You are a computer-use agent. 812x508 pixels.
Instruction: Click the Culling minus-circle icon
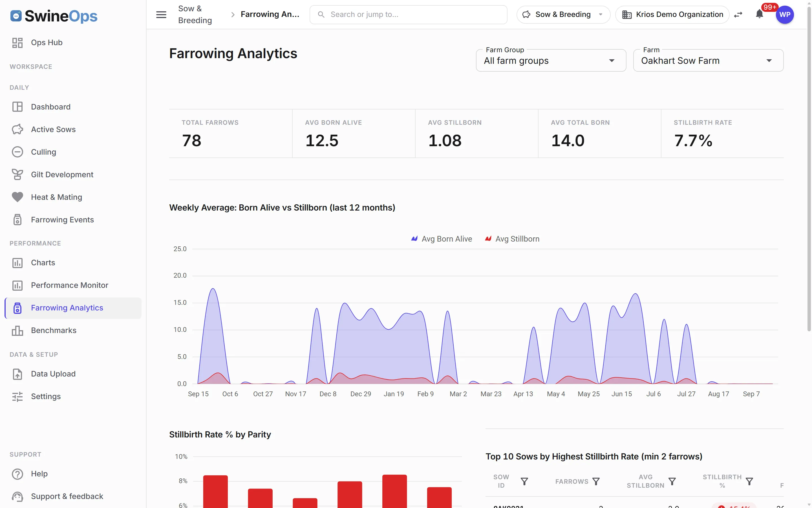point(17,152)
